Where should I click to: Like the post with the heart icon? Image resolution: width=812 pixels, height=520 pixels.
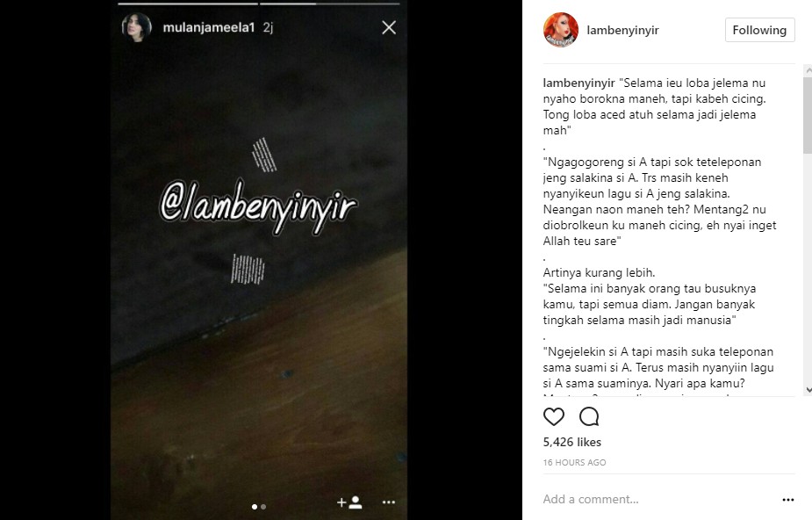point(554,416)
